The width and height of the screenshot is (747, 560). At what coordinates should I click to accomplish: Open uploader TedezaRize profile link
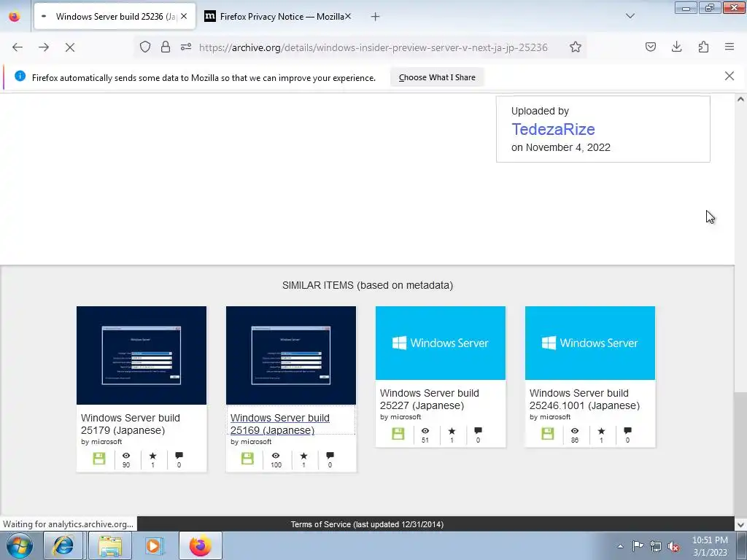click(553, 129)
